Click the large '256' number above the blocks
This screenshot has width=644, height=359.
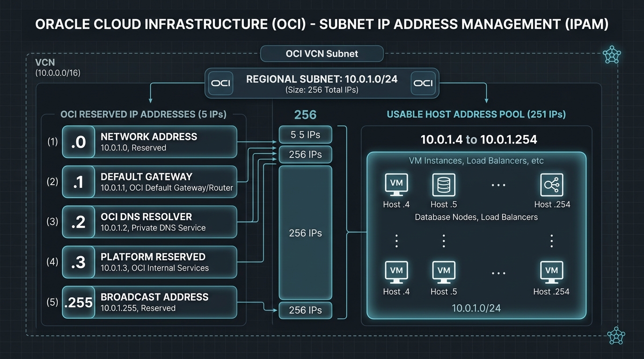point(306,115)
